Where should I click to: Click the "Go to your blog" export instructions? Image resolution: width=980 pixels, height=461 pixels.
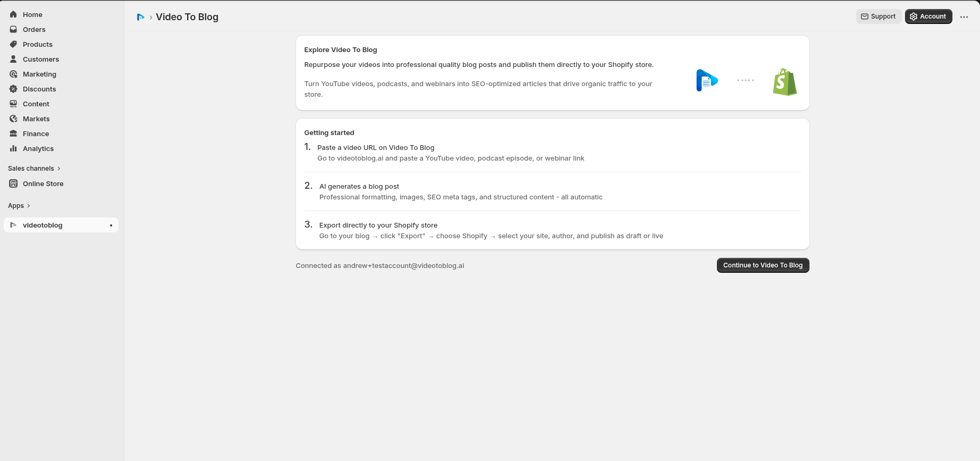[491, 236]
